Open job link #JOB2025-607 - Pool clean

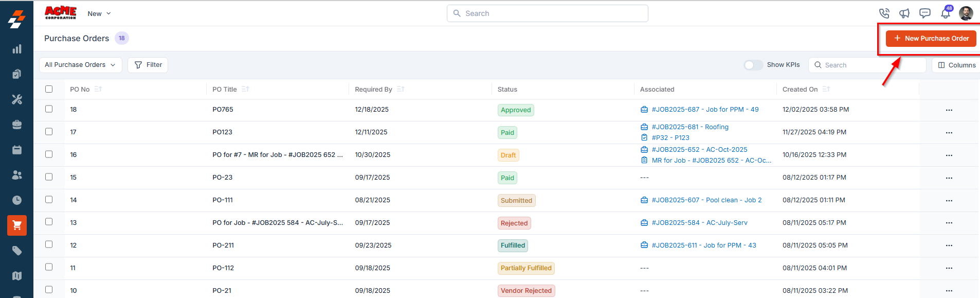706,200
